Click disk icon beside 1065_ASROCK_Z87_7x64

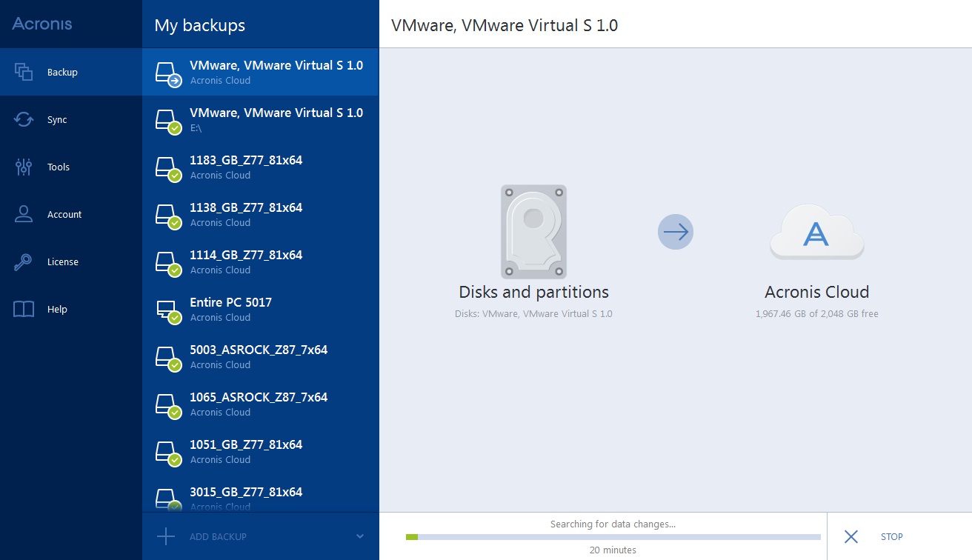[x=167, y=406]
